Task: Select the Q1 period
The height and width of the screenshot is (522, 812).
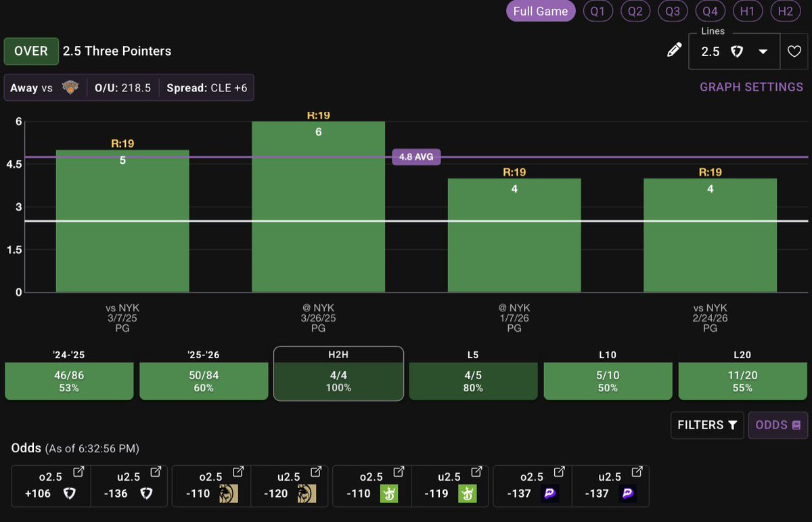Action: tap(597, 11)
